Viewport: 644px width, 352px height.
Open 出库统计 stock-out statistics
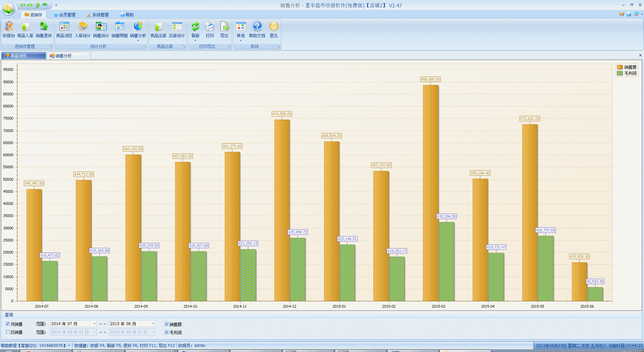tap(177, 30)
